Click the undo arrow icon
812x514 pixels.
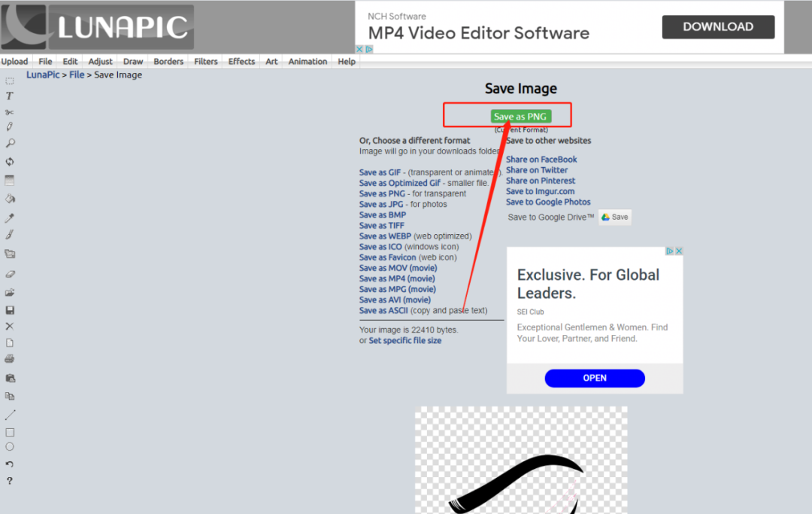[x=9, y=464]
